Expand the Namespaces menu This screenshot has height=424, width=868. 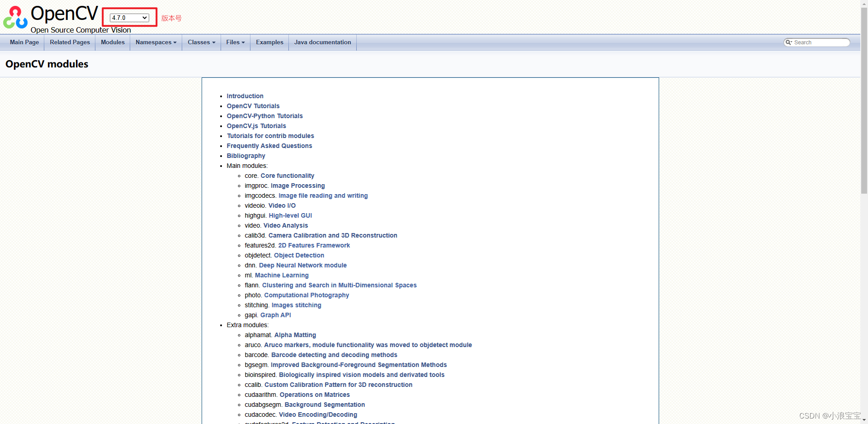point(156,43)
